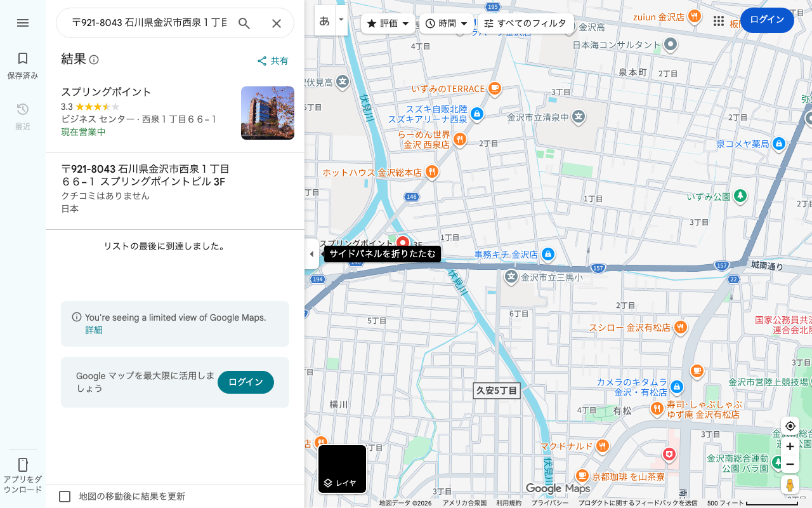Screen dimensions: 812x508
Task: Click the あ input method button
Action: point(324,20)
